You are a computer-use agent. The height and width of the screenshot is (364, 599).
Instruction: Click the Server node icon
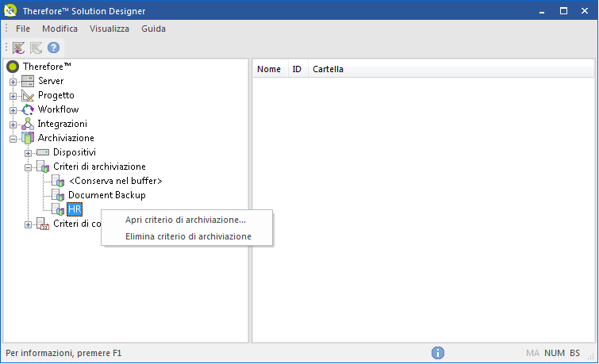tap(28, 81)
